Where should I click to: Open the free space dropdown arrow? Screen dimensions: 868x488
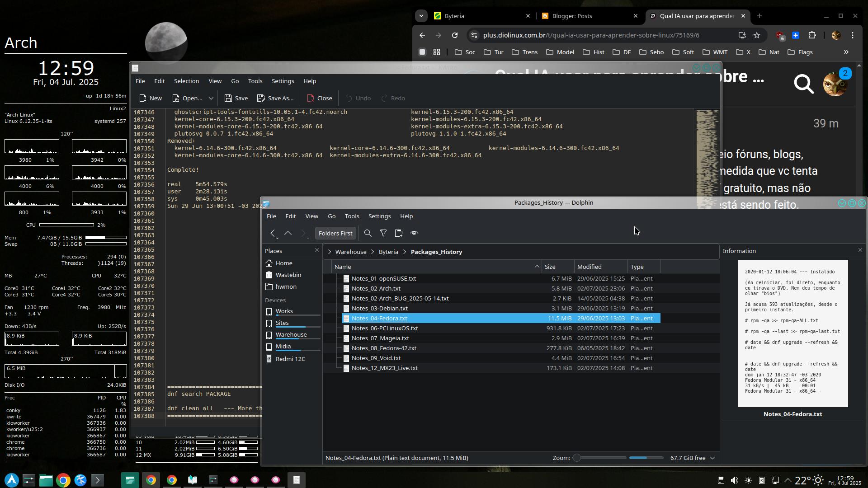coord(712,458)
